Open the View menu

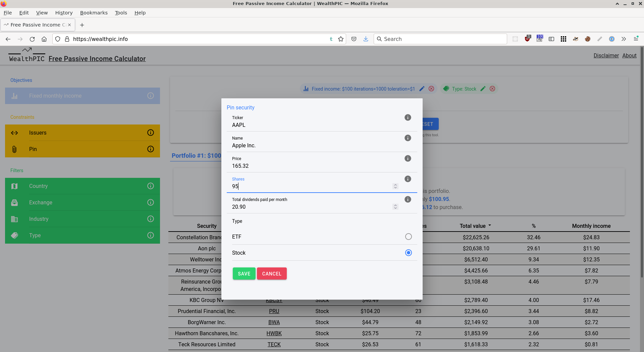point(42,13)
